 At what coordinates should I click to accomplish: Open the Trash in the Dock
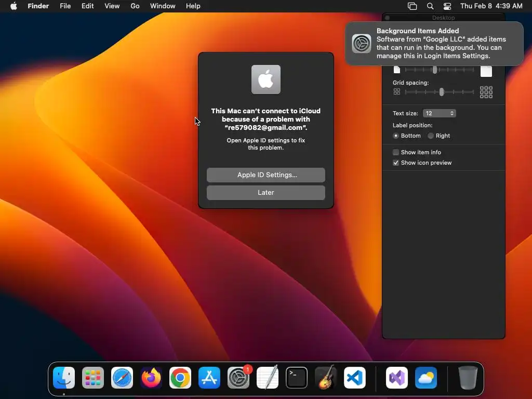point(468,378)
